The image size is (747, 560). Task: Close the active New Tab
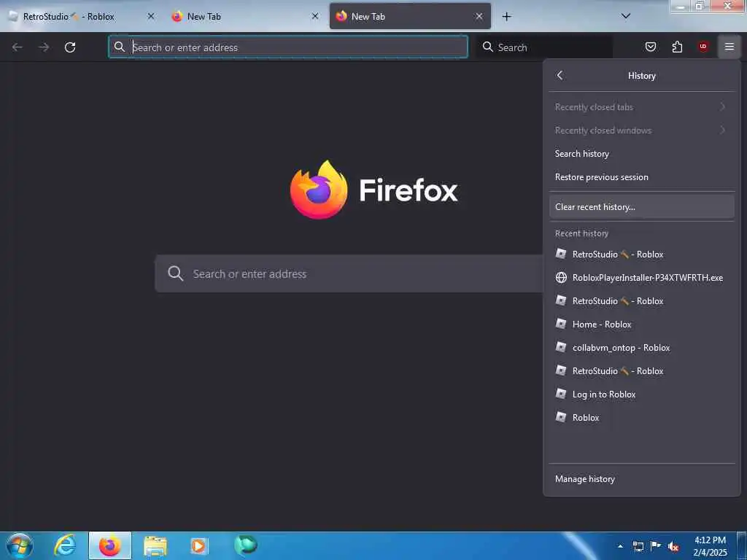[x=479, y=16]
